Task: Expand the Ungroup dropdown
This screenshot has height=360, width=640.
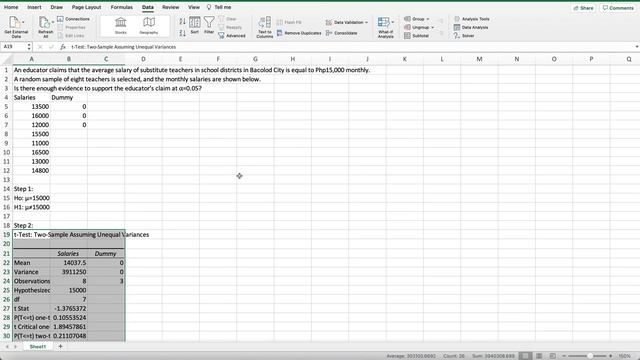Action: point(432,27)
